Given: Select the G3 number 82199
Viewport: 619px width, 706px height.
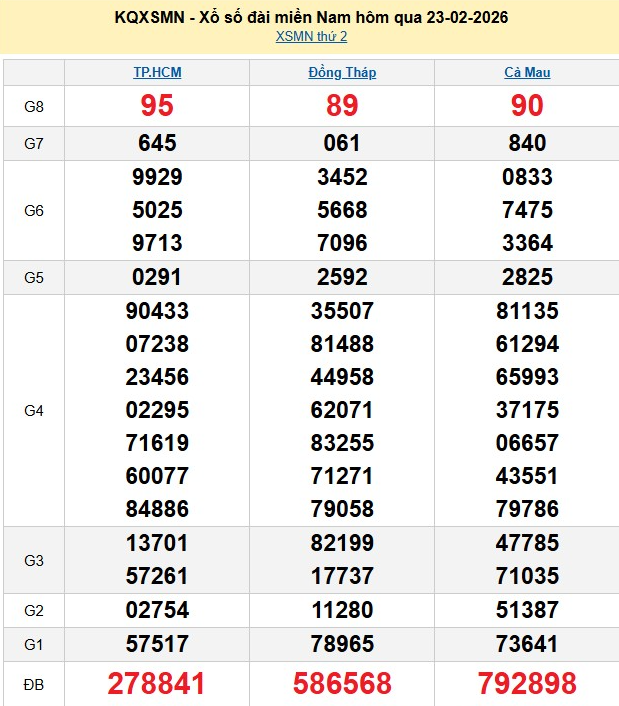Looking at the screenshot, I should pyautogui.click(x=342, y=543).
